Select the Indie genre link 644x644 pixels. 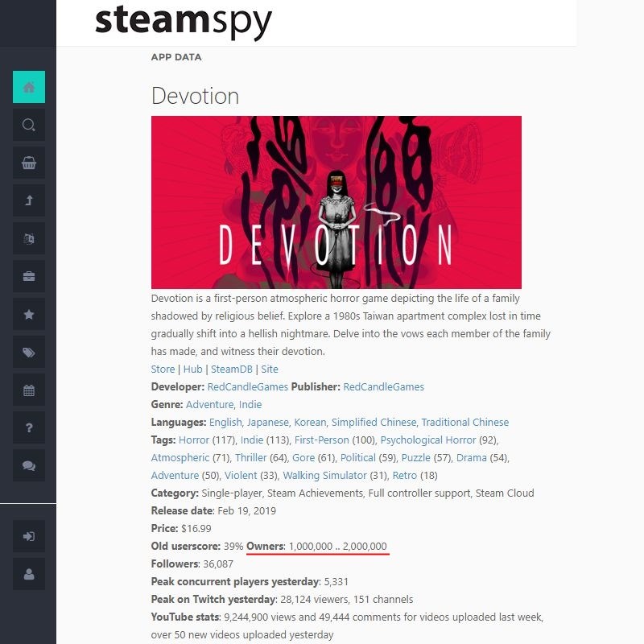(x=250, y=404)
